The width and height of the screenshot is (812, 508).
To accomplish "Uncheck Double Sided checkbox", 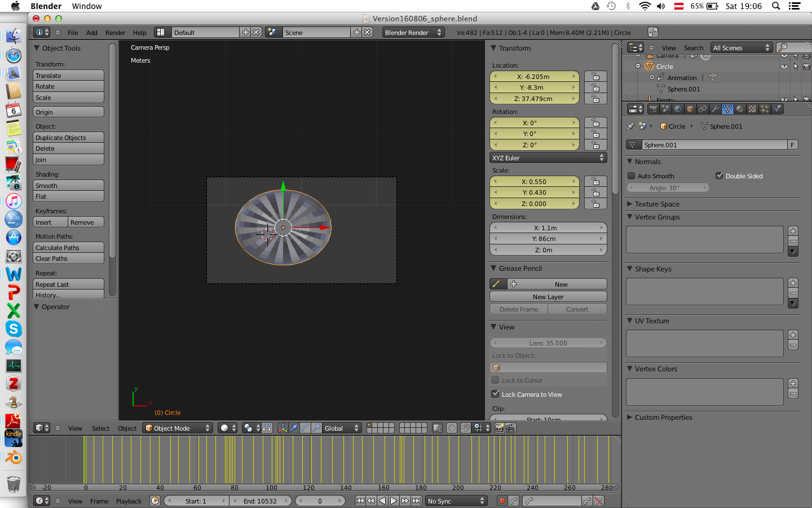I will coord(720,176).
